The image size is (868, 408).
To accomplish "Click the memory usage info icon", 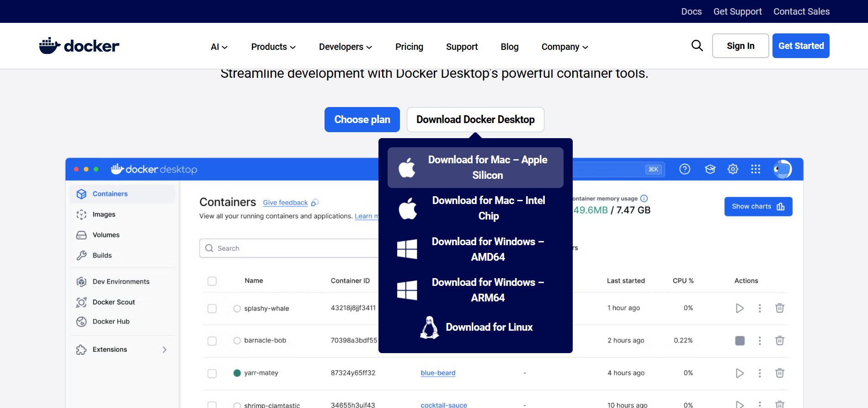I will [644, 199].
